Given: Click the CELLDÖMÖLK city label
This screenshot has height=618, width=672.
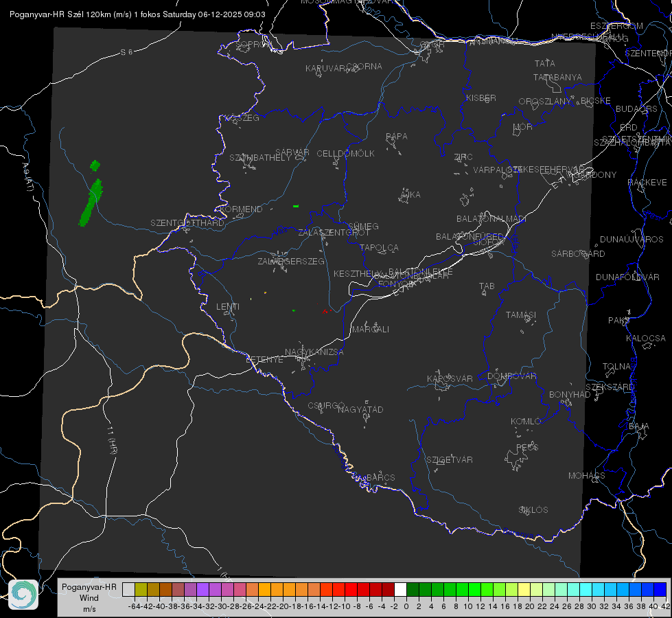Looking at the screenshot, I should [345, 154].
